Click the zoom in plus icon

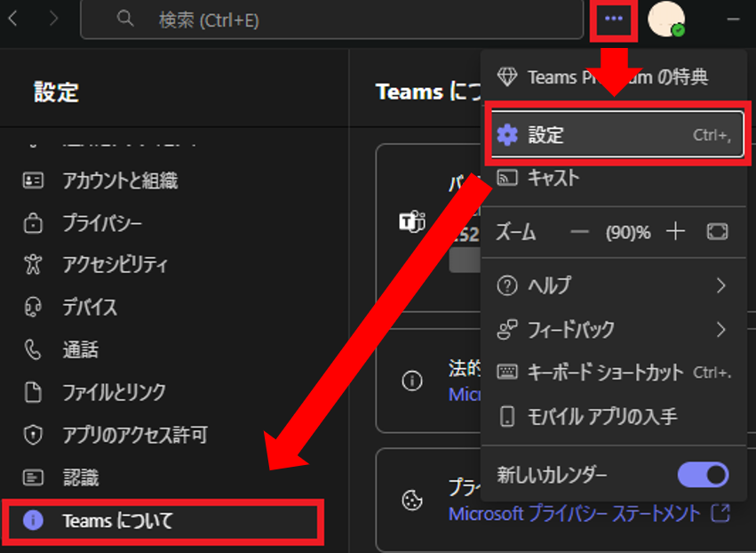point(676,232)
